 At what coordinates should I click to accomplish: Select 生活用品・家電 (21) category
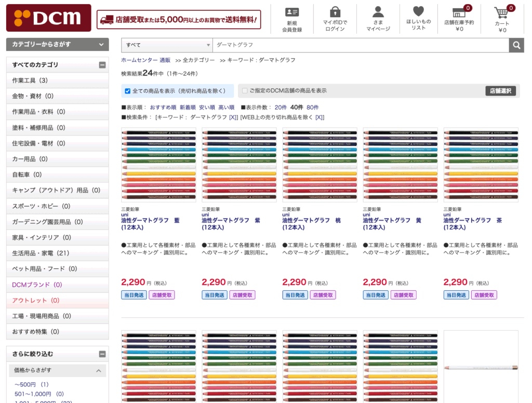click(57, 253)
